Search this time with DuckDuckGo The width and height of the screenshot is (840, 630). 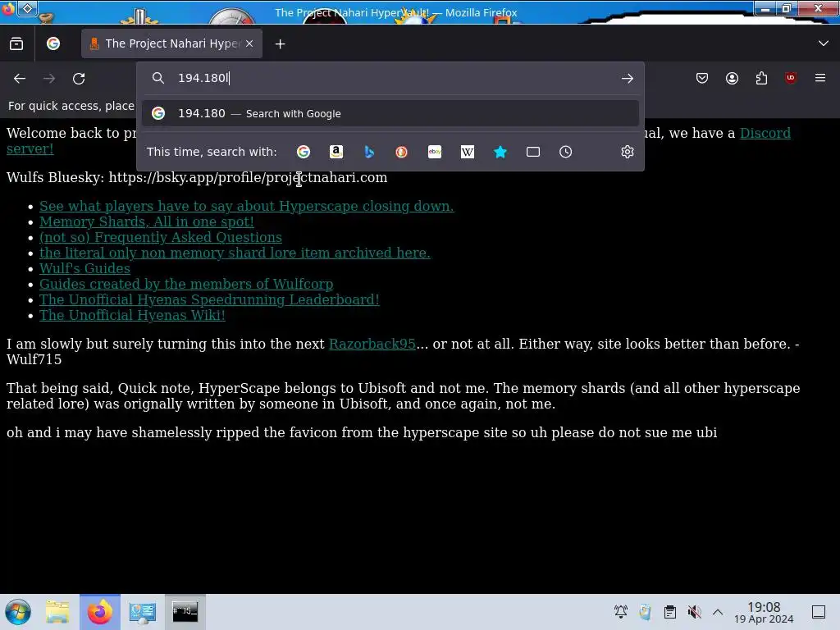point(401,152)
